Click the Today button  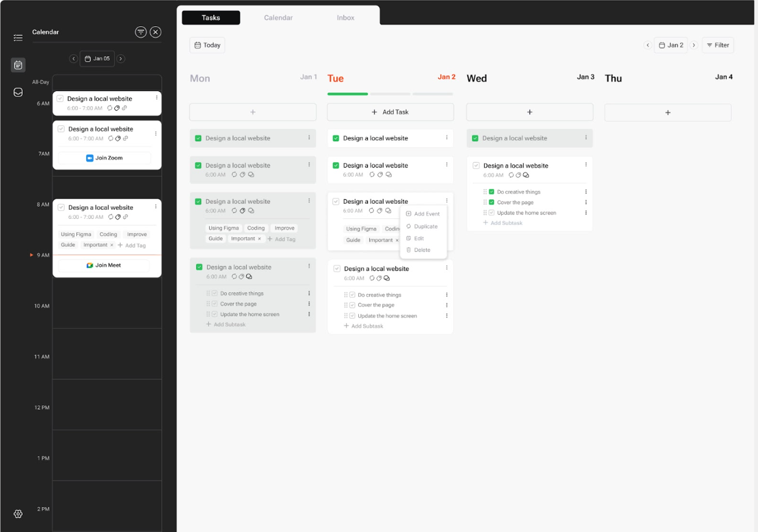[207, 45]
